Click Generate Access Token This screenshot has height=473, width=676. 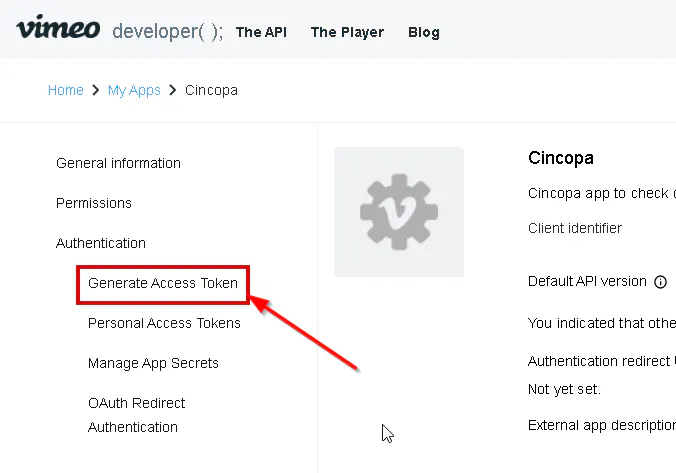(x=163, y=283)
